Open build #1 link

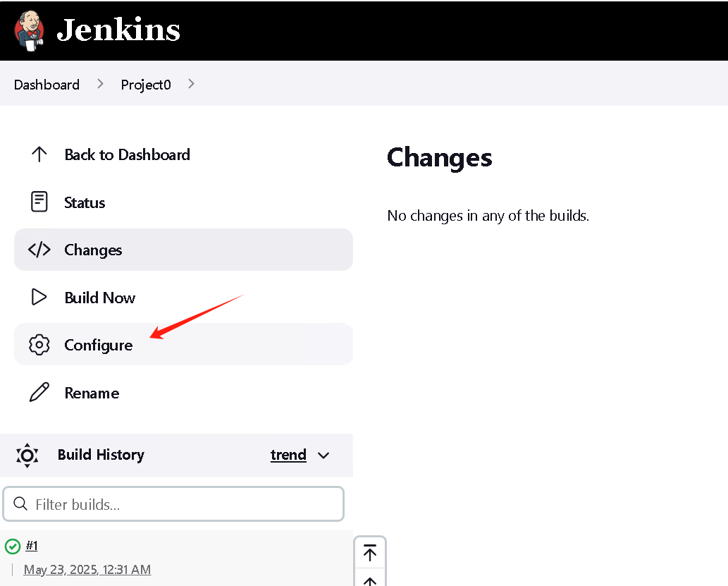point(32,545)
